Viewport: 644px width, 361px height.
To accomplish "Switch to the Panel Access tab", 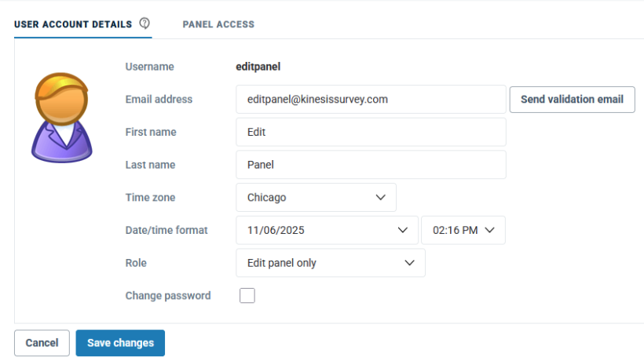I will click(x=218, y=24).
